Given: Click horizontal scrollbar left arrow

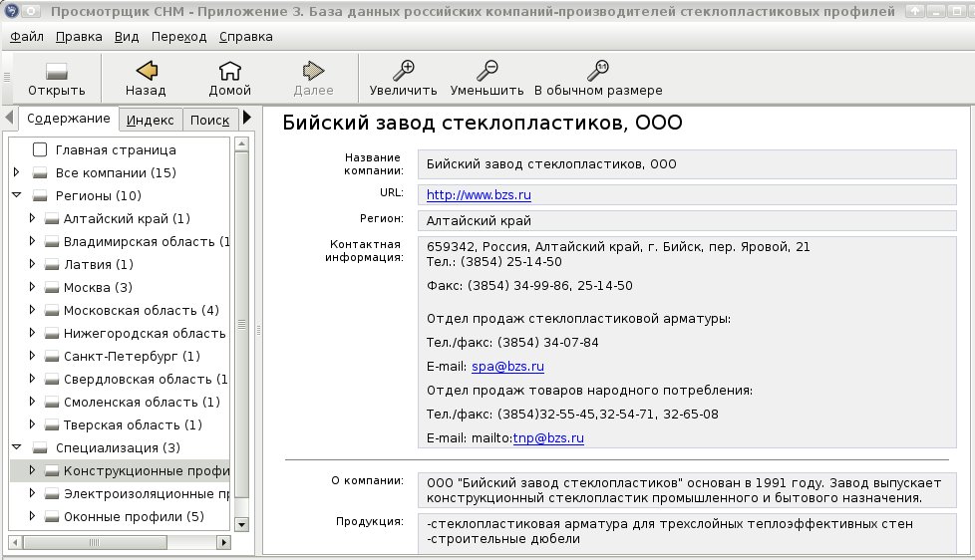Looking at the screenshot, I should (16, 543).
